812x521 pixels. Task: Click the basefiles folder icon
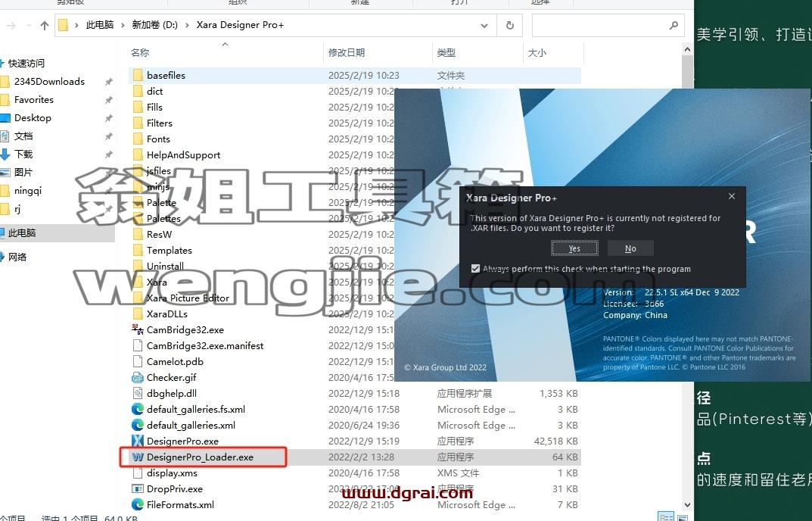pyautogui.click(x=137, y=75)
